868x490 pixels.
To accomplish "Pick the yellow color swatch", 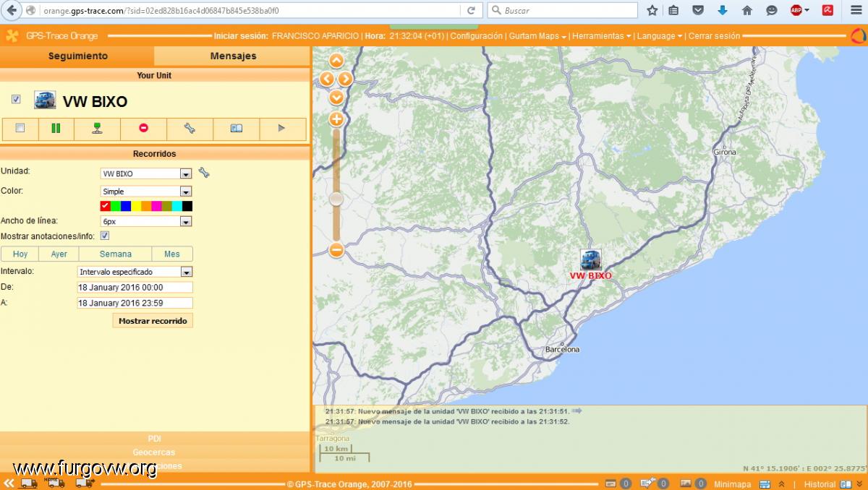I will coord(135,206).
